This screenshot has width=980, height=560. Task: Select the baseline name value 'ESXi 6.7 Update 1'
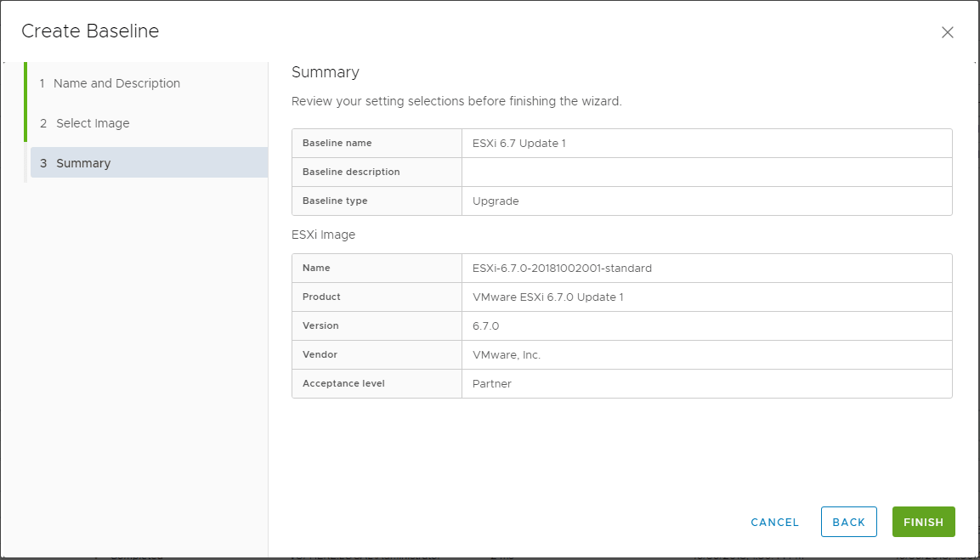click(x=518, y=143)
